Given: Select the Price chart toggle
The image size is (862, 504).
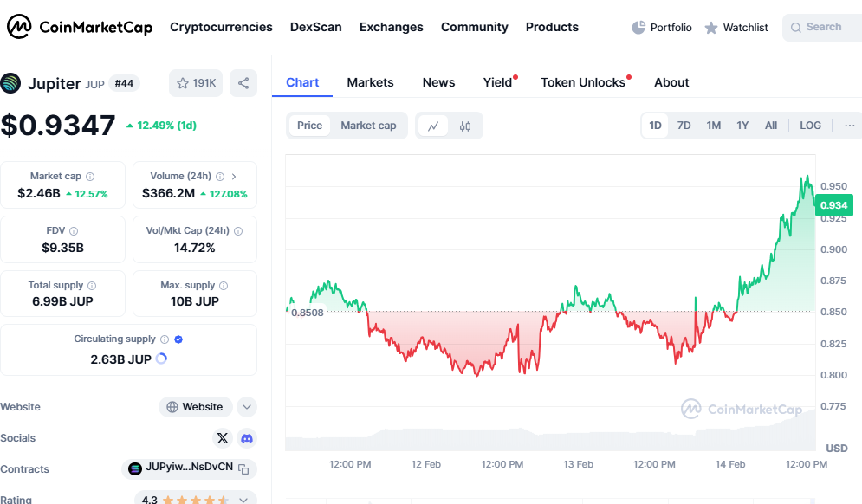Looking at the screenshot, I should click(309, 126).
